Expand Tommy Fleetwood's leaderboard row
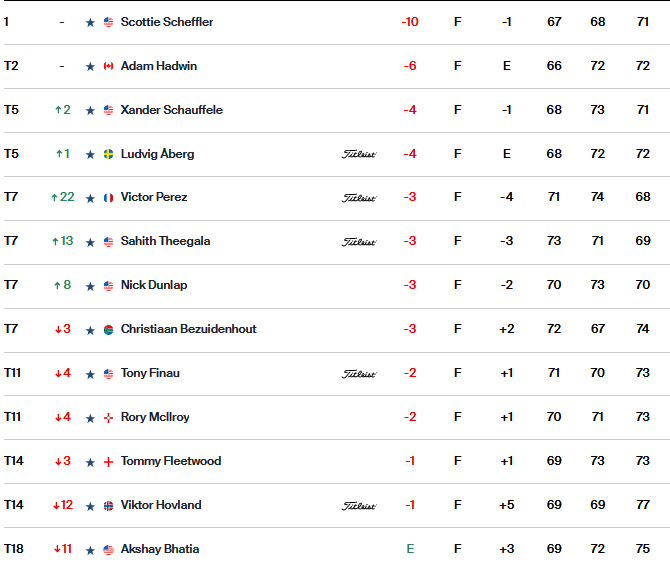This screenshot has width=670, height=569. click(x=337, y=462)
